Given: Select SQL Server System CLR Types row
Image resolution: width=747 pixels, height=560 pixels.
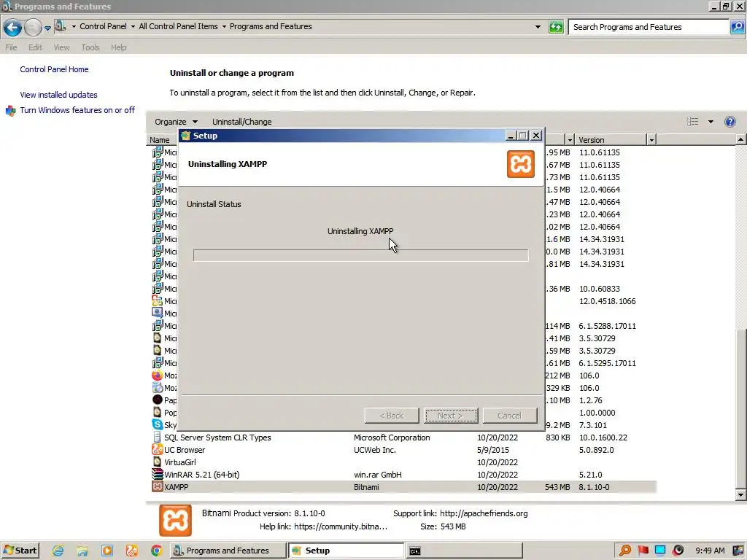Looking at the screenshot, I should [x=403, y=437].
